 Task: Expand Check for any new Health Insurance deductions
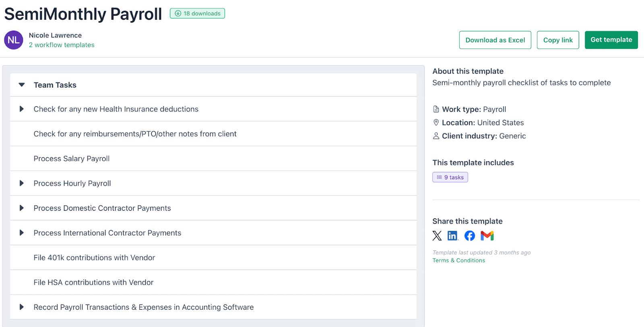coord(22,109)
